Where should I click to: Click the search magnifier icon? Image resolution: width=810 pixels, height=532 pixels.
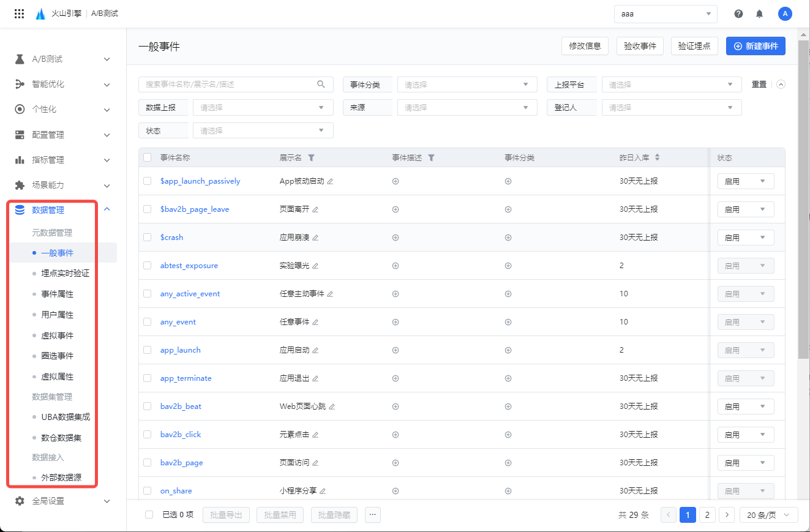[x=321, y=84]
